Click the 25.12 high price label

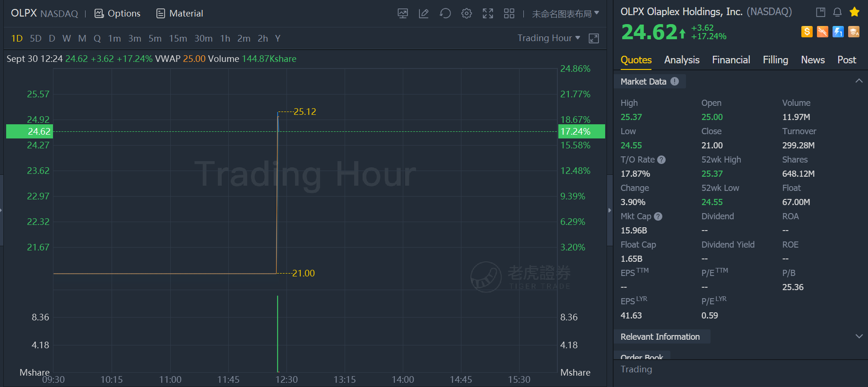[304, 112]
